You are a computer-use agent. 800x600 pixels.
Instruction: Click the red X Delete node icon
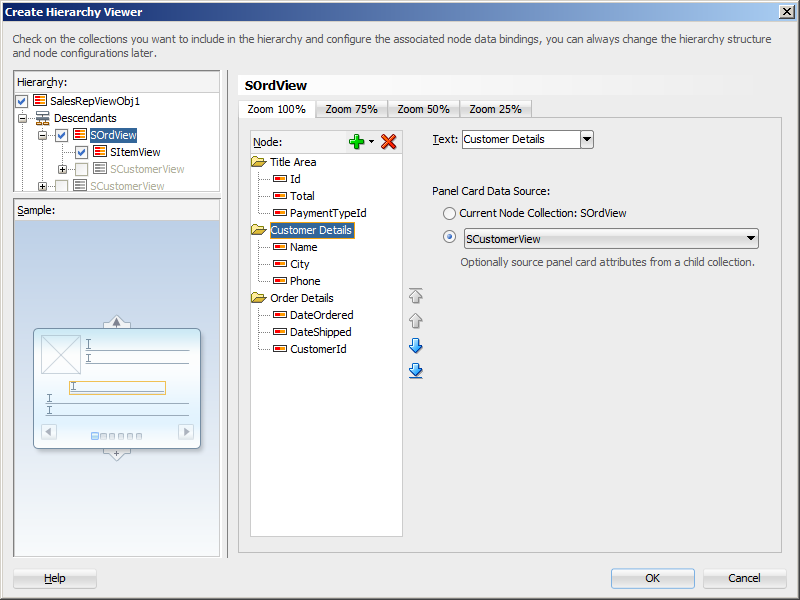[389, 141]
